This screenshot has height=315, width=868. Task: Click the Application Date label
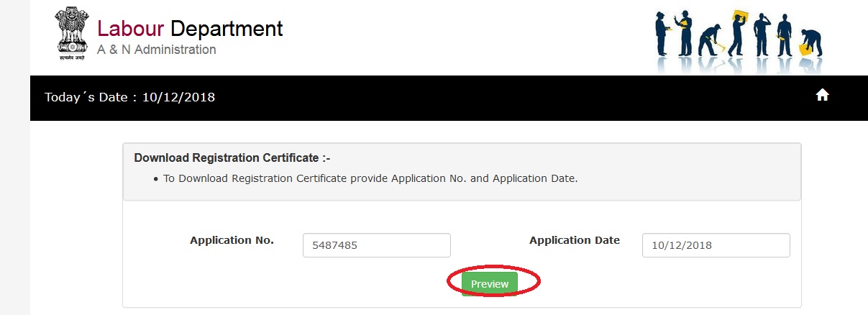pyautogui.click(x=574, y=241)
